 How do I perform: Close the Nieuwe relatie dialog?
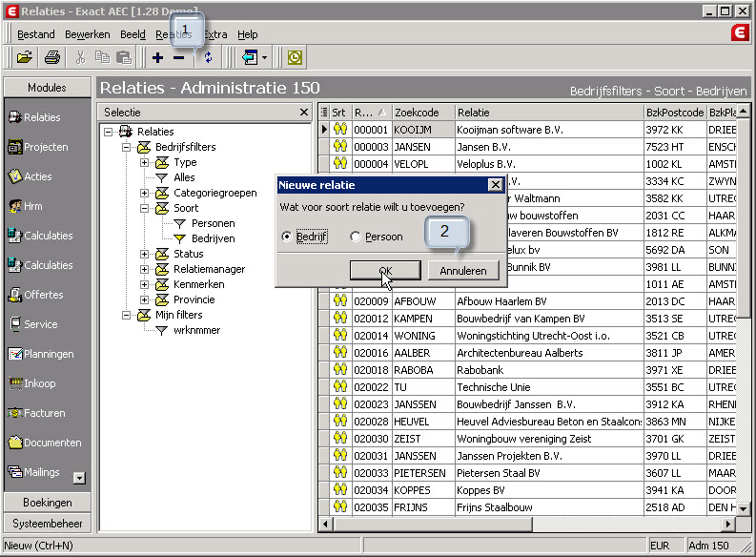coord(495,185)
